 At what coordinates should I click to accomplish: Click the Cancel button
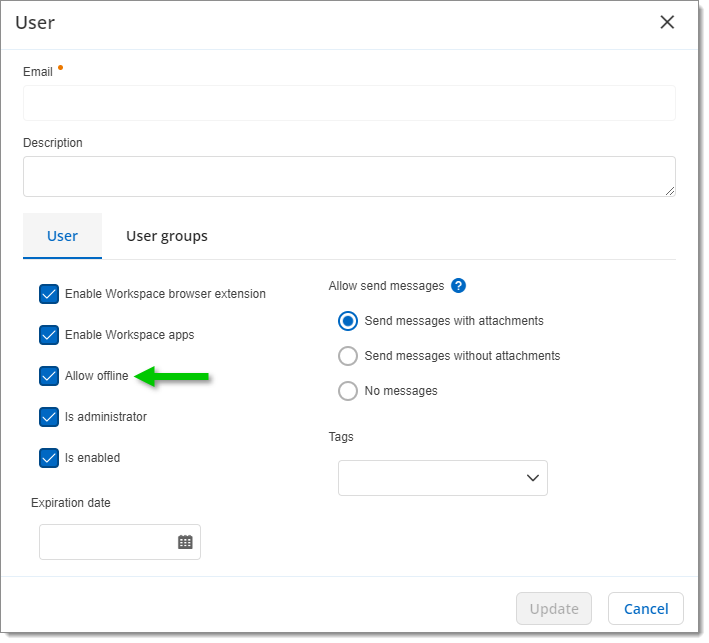click(x=645, y=609)
